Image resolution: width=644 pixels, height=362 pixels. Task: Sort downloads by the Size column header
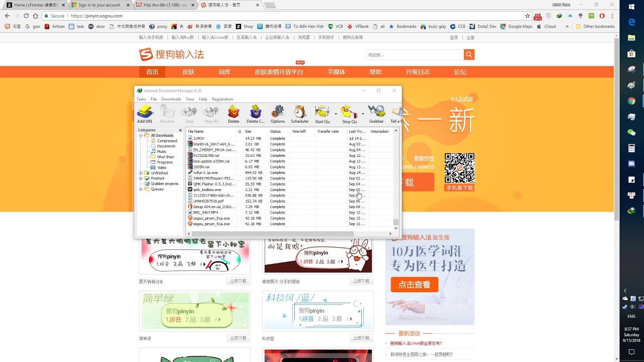pyautogui.click(x=256, y=131)
